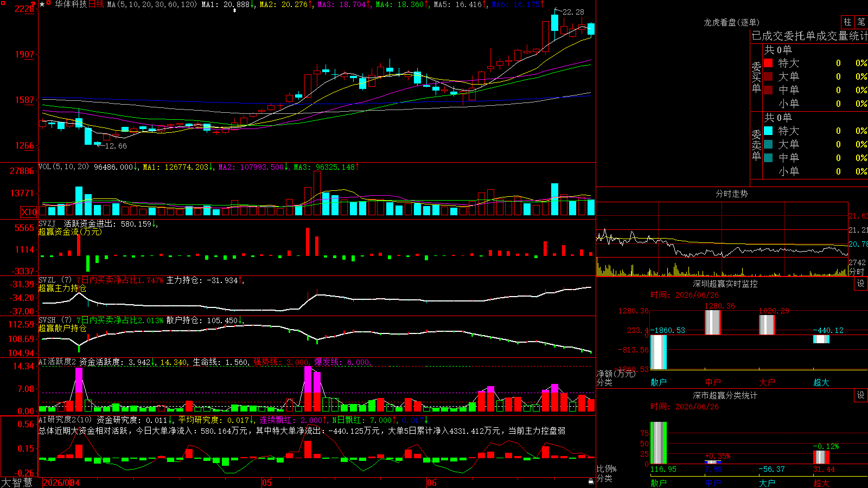The image size is (868, 488).
Task: Click the red 特大 buy-order color swatch
Action: coord(768,63)
